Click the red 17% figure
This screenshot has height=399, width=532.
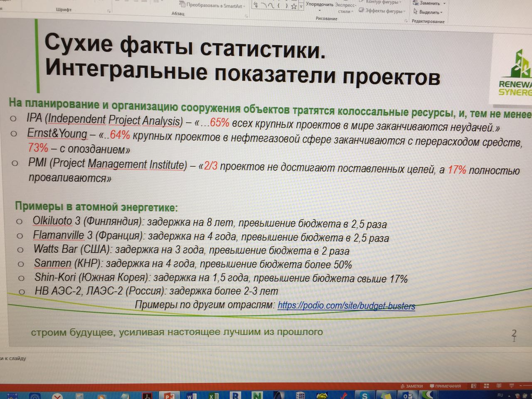pos(457,170)
